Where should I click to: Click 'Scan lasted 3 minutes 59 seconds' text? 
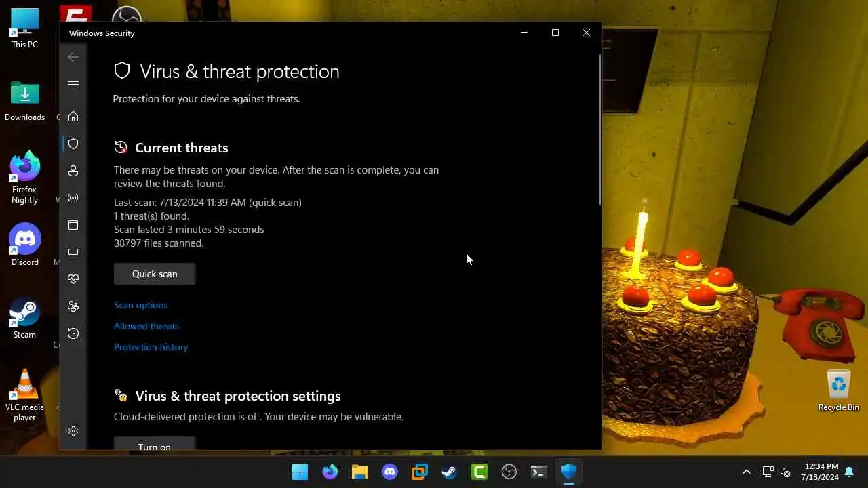189,230
